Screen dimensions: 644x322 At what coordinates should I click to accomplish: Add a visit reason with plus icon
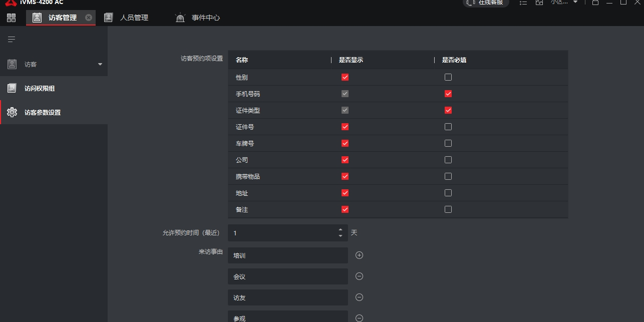tap(359, 255)
